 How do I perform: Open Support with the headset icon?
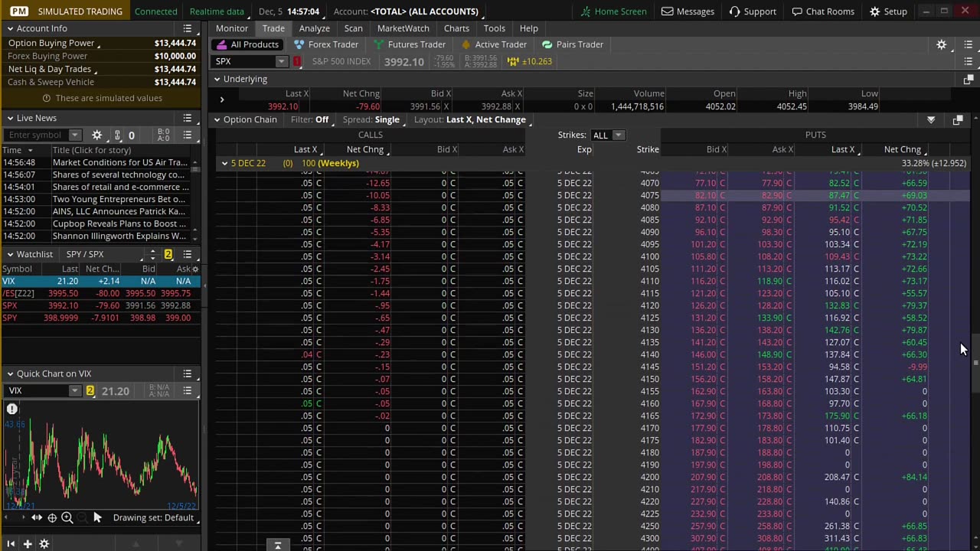tap(753, 11)
